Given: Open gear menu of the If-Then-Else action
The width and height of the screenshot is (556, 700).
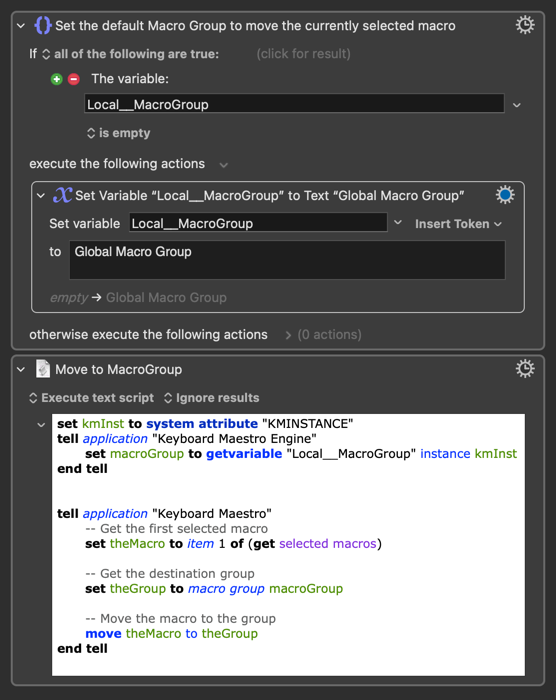Looking at the screenshot, I should (525, 25).
